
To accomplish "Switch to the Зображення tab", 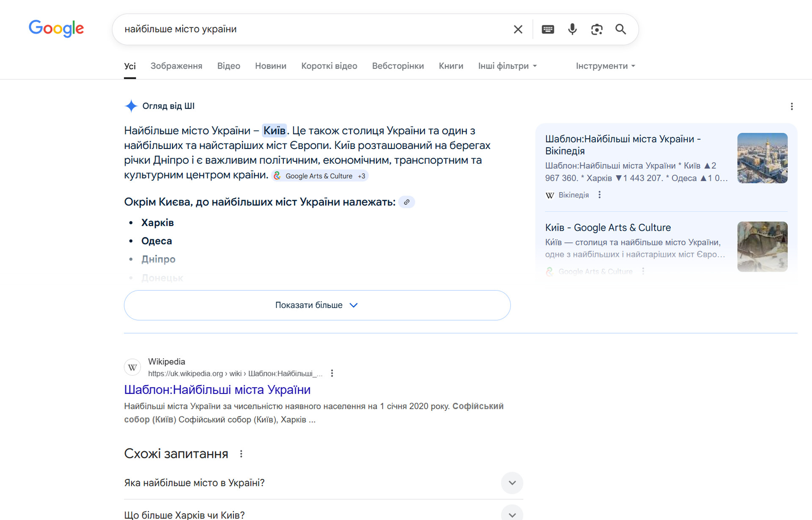I will (176, 66).
